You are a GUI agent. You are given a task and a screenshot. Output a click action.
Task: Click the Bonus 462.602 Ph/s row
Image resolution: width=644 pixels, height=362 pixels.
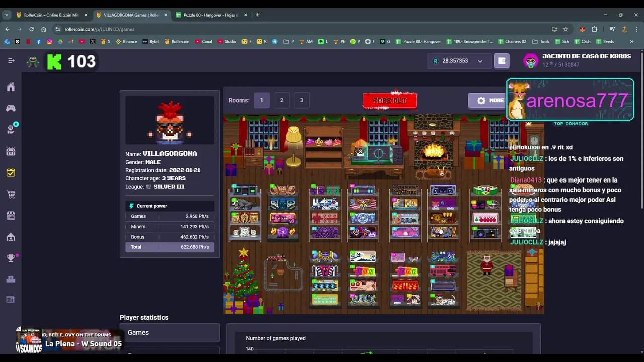170,237
